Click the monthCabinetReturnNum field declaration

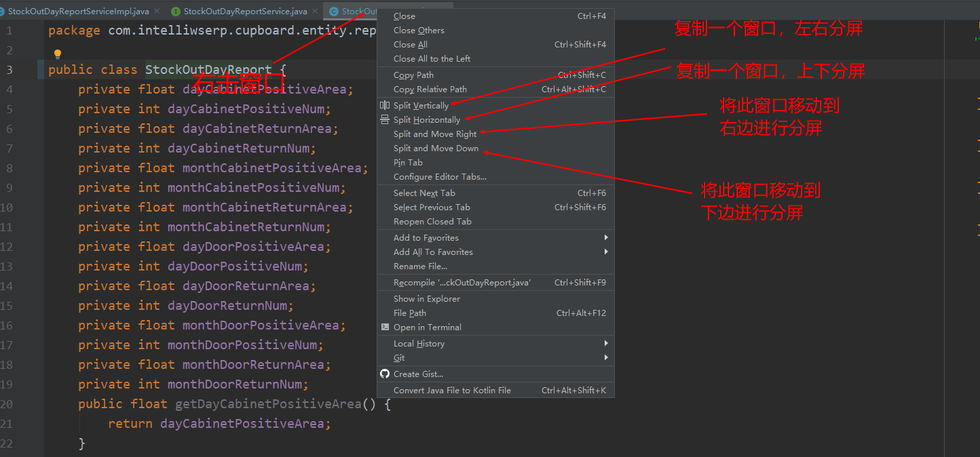204,227
